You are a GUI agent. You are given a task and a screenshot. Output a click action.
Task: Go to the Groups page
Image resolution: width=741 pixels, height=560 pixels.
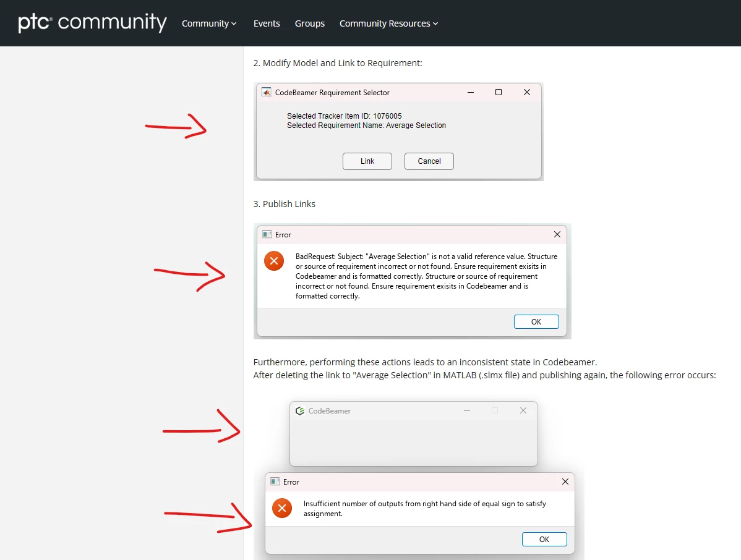pyautogui.click(x=309, y=23)
